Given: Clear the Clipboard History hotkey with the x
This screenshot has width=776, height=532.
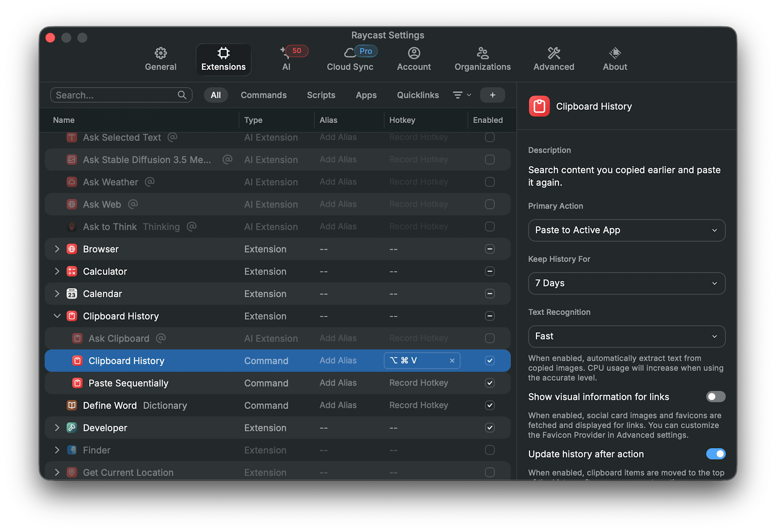Looking at the screenshot, I should point(452,360).
